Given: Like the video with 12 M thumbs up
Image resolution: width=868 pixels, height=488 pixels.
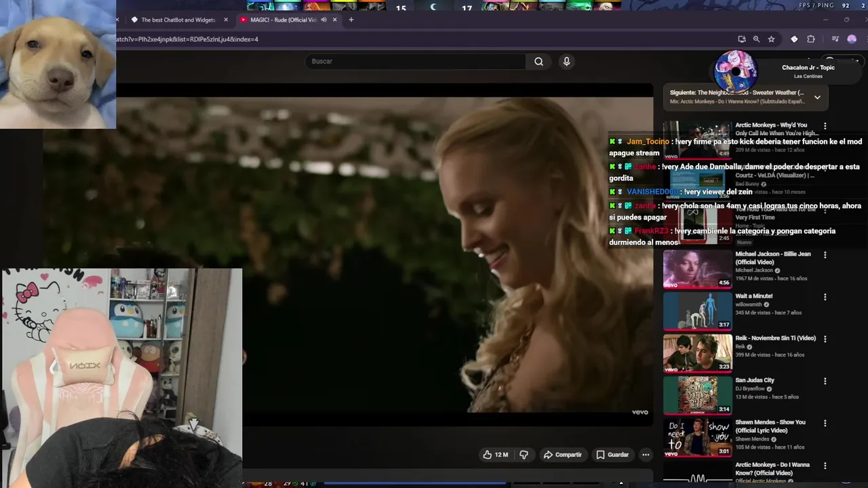Looking at the screenshot, I should tap(496, 455).
